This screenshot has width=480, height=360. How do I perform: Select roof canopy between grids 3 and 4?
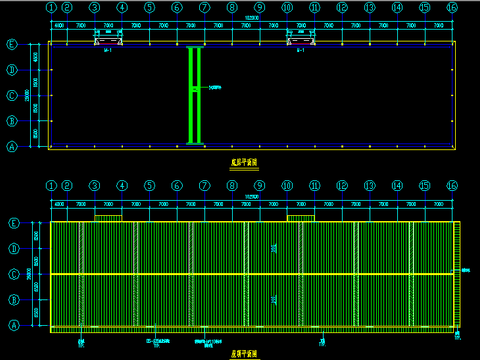coord(108,218)
